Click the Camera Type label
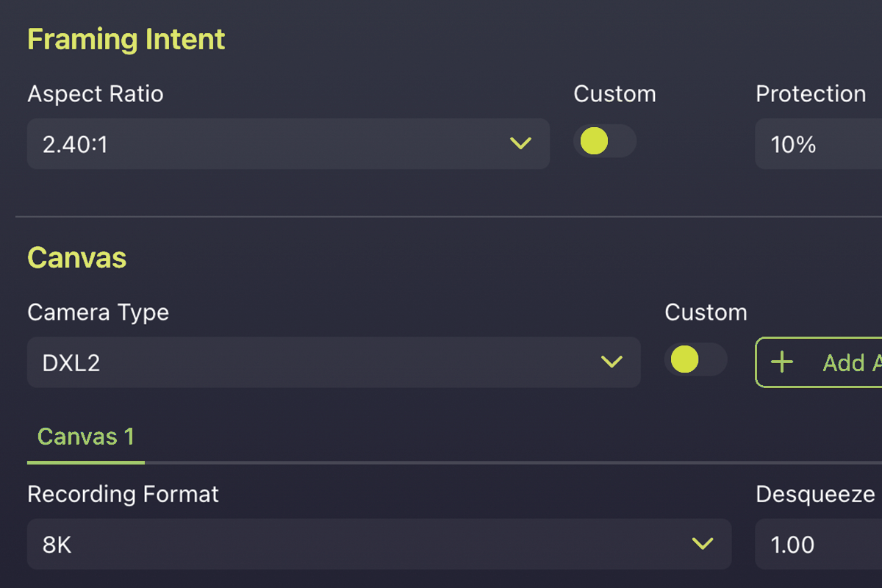Screen dimensions: 882x588 click(98, 312)
